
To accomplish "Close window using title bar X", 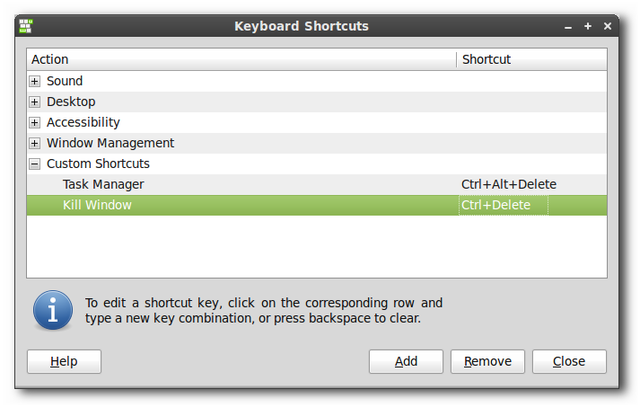I will click(607, 26).
